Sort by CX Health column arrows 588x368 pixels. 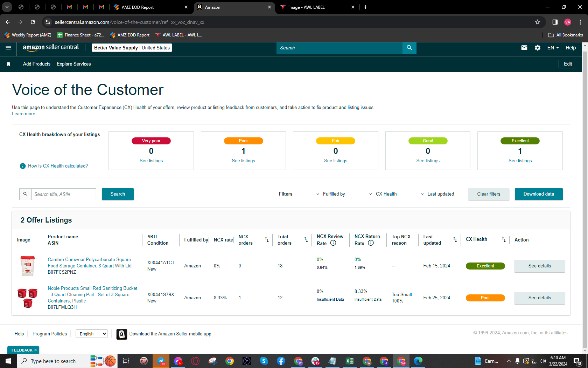[504, 240]
